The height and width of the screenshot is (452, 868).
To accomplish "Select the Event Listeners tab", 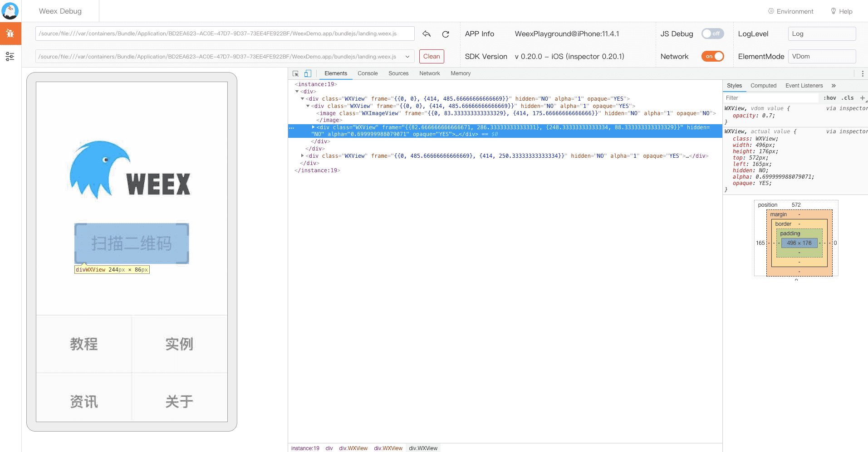I will click(804, 86).
